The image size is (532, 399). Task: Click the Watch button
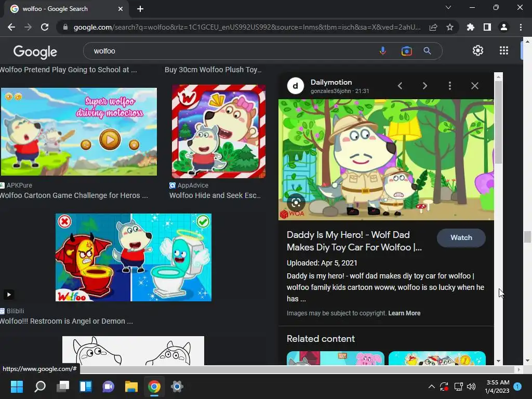point(461,237)
